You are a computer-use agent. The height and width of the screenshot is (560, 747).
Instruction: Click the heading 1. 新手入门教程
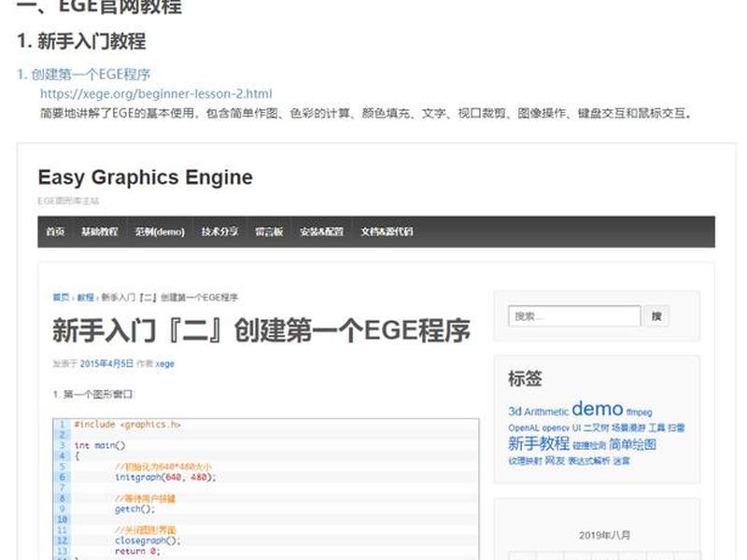point(81,41)
